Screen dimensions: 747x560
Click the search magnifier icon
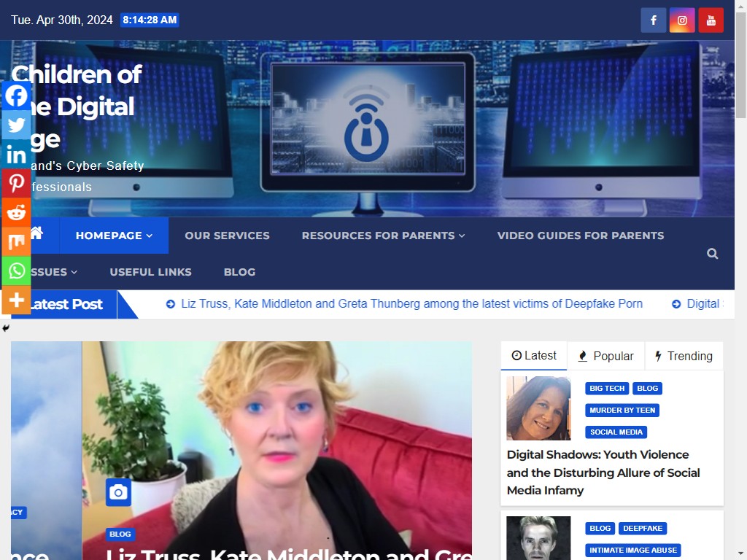click(712, 253)
